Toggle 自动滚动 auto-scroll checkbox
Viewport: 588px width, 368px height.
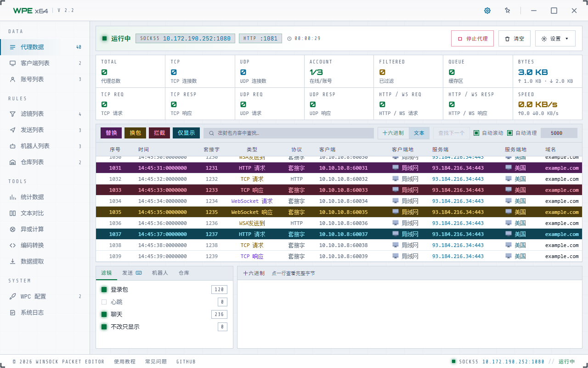(476, 133)
